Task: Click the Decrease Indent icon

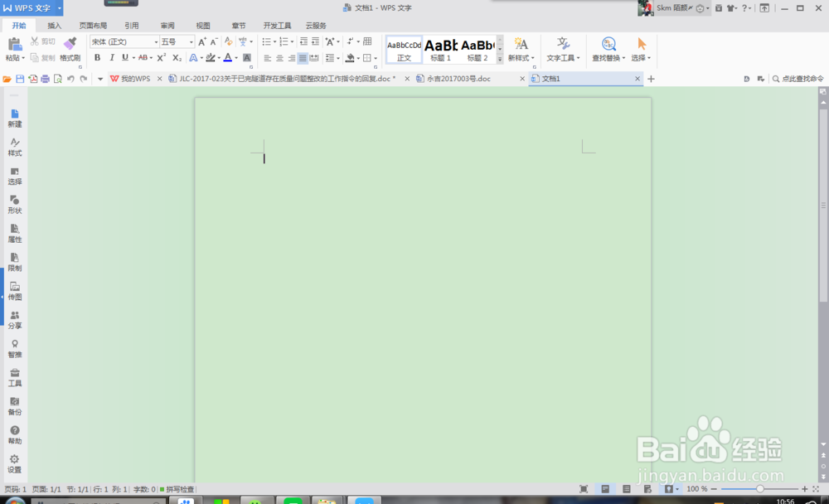Action: pos(303,41)
